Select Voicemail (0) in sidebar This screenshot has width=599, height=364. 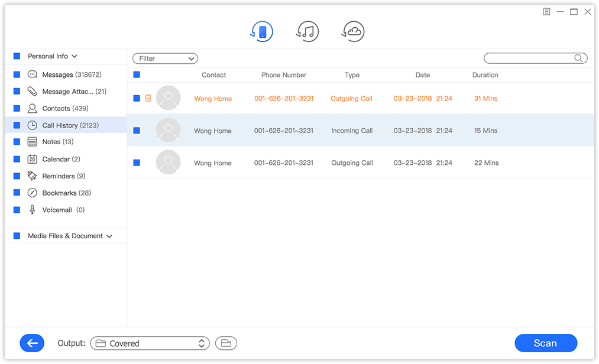[63, 210]
